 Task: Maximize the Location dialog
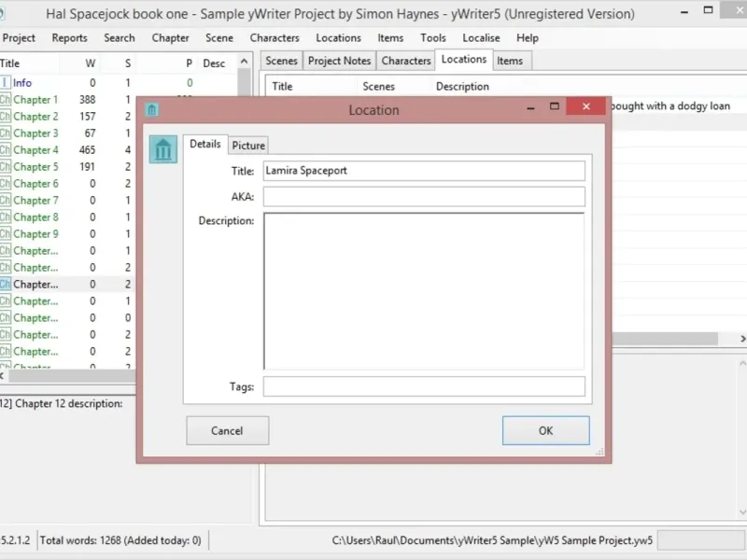554,106
